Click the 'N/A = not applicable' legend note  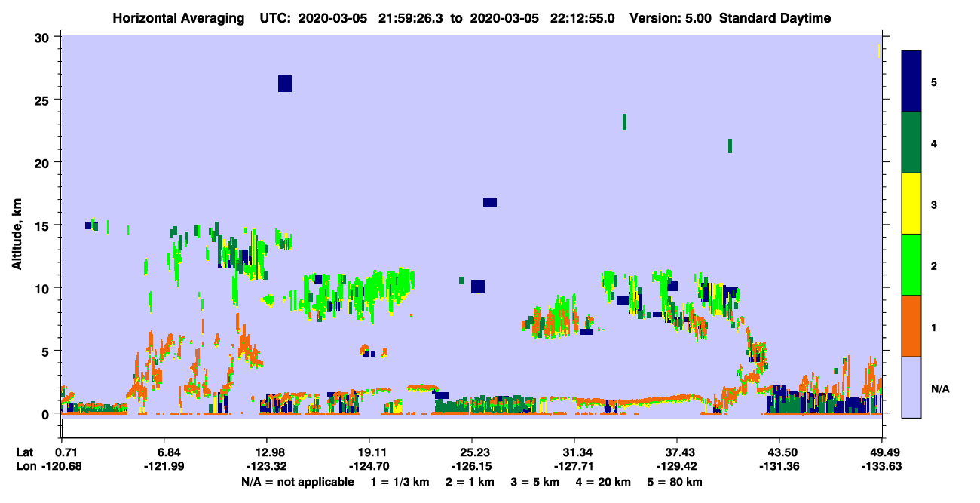click(x=298, y=481)
